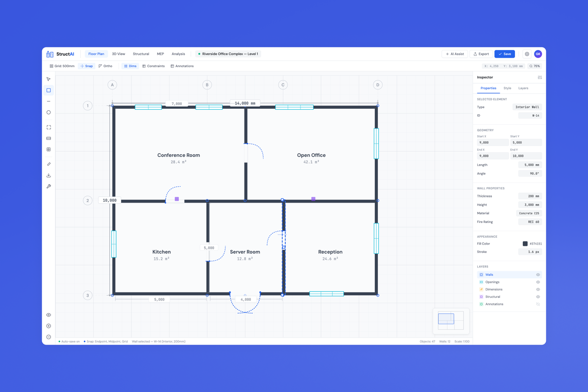The image size is (588, 392).
Task: Click the Save button
Action: pos(505,54)
